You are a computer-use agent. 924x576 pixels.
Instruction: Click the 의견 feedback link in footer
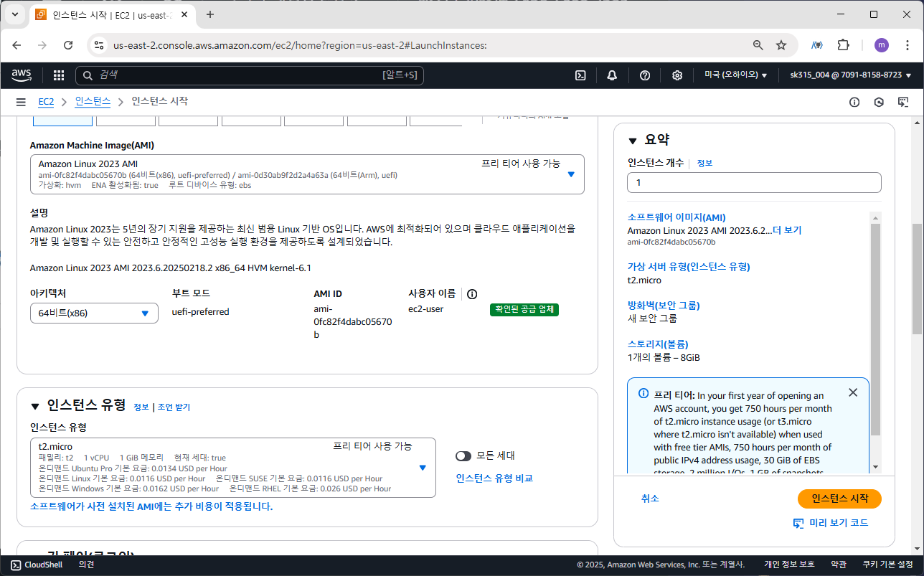click(x=86, y=565)
